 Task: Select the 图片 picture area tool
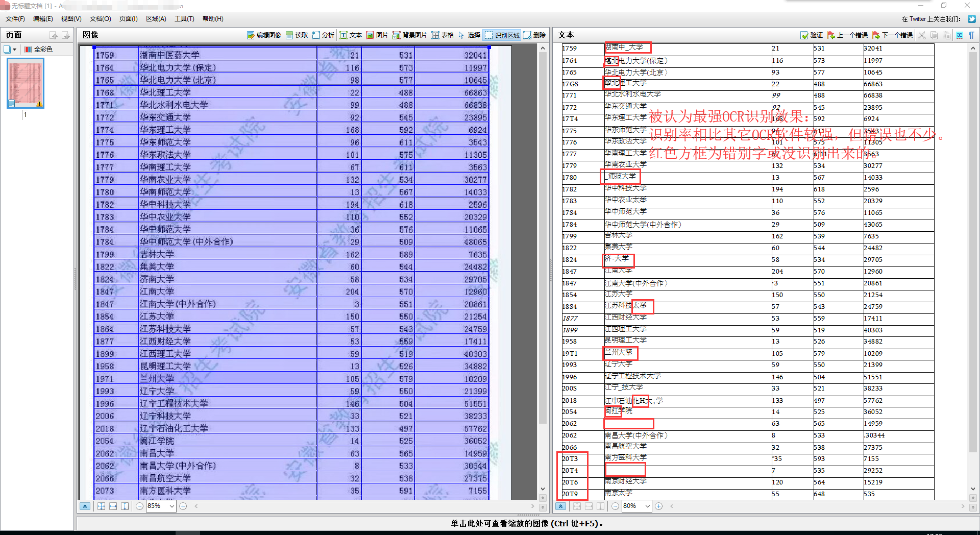[377, 35]
